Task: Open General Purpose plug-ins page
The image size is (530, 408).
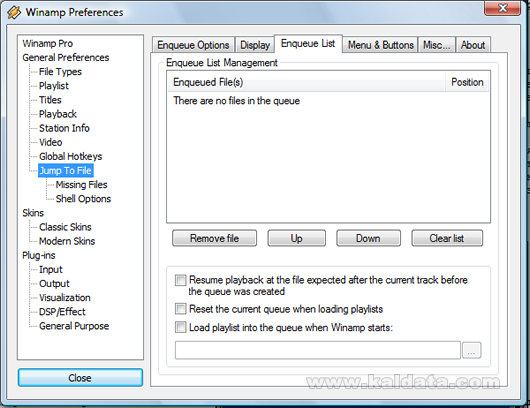Action: pos(74,326)
